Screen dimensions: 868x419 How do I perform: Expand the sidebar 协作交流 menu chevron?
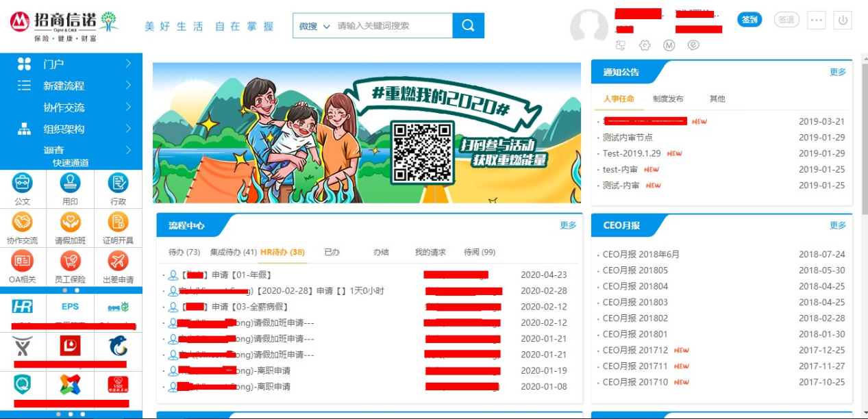click(x=129, y=107)
